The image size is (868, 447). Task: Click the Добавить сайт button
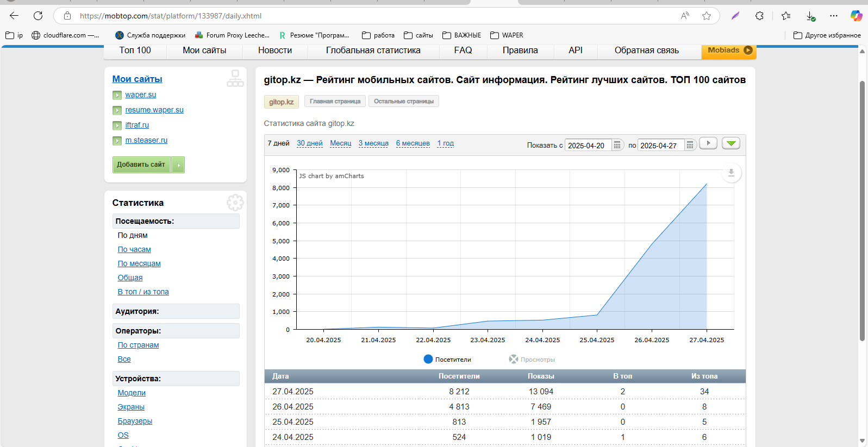click(141, 165)
